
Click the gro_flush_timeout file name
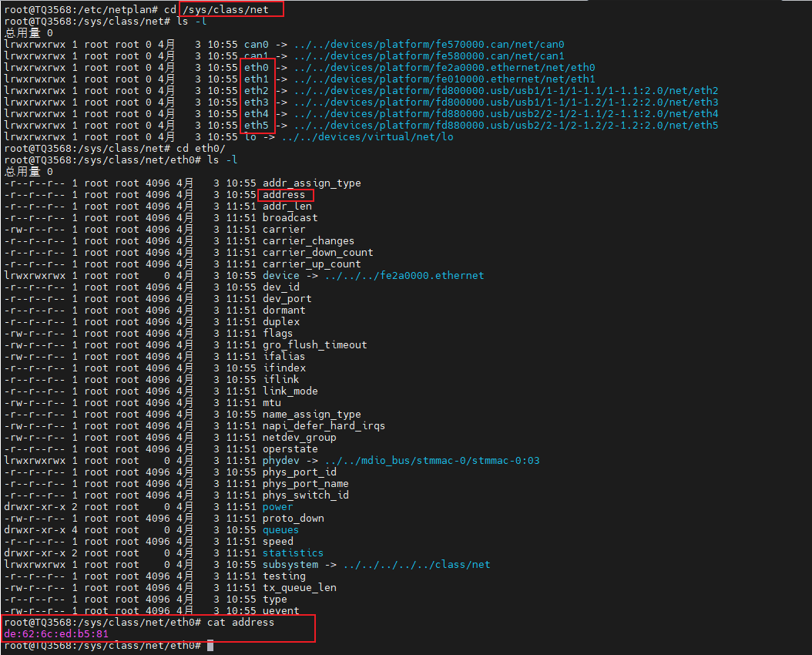(315, 345)
